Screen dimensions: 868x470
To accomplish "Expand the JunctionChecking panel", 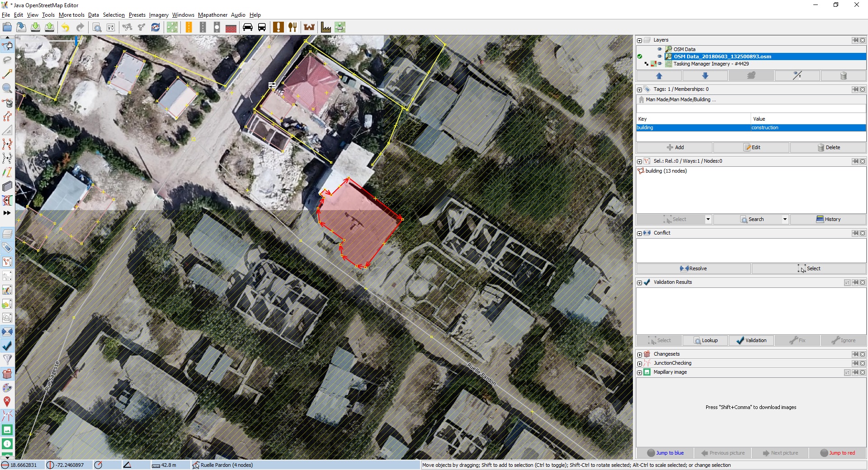I will tap(639, 363).
